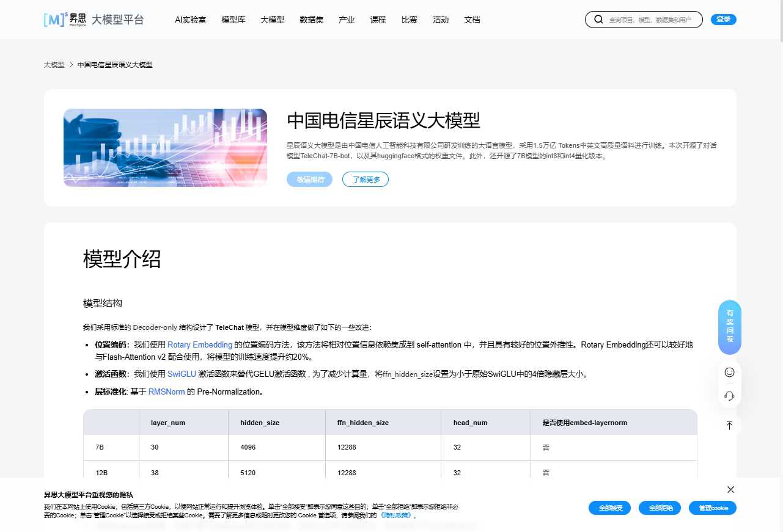This screenshot has width=783, height=532.
Task: Open the 文档 menu
Action: click(472, 20)
